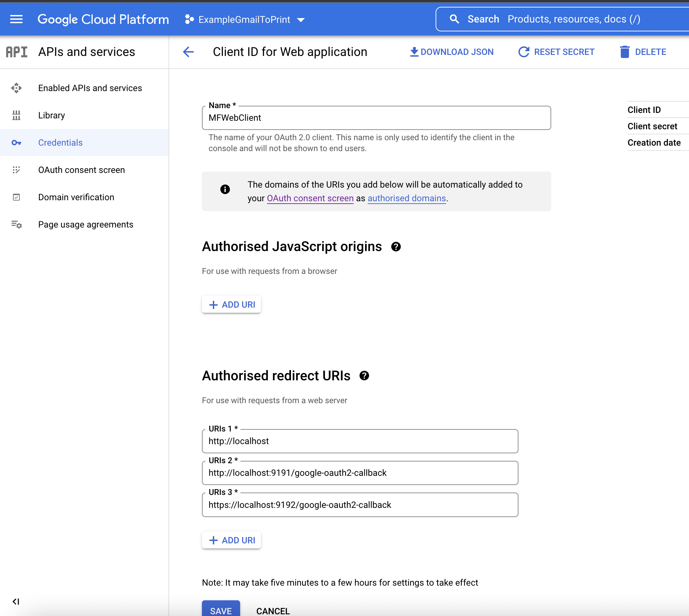Open the hamburger navigation menu

pyautogui.click(x=16, y=19)
